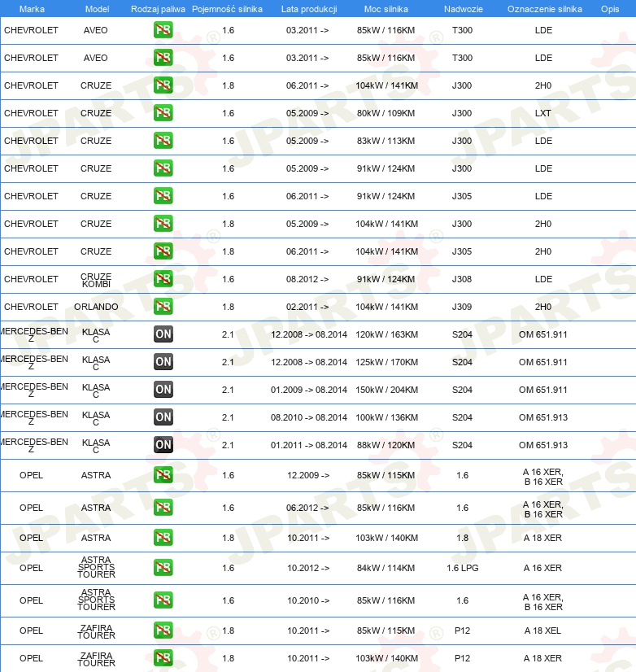Select the ORLANDO model cell
The image size is (636, 672).
96,307
